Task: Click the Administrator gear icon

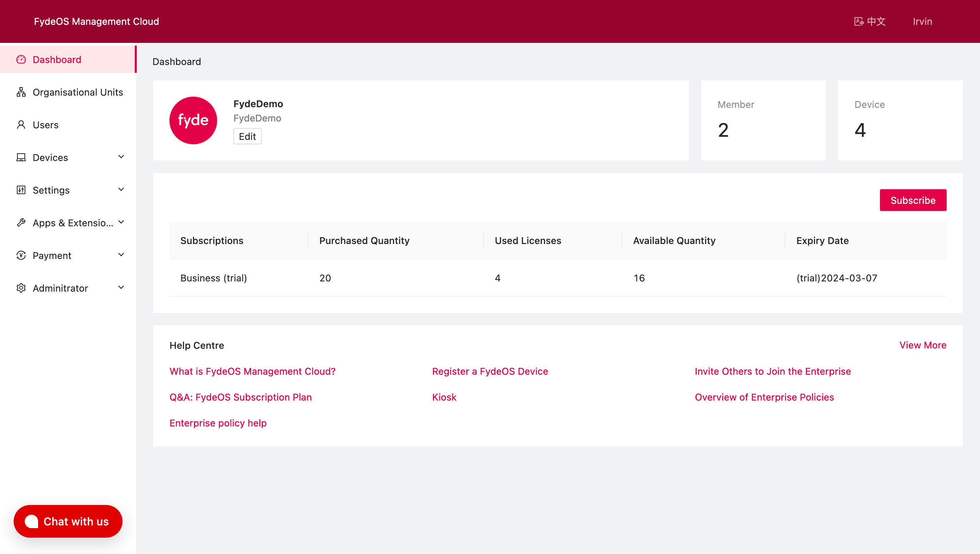Action: click(x=21, y=288)
